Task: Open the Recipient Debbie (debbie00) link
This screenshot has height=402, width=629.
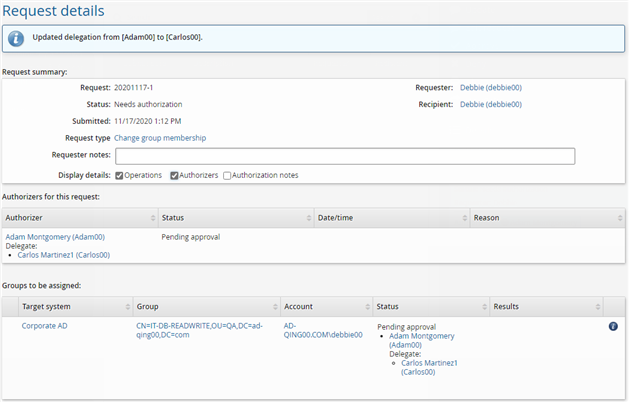Action: coord(490,104)
